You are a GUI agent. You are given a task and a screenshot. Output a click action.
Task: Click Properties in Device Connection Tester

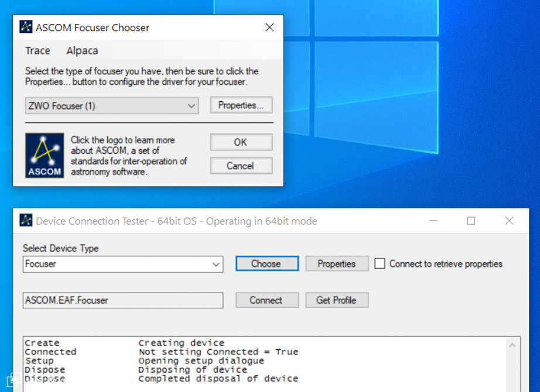337,264
